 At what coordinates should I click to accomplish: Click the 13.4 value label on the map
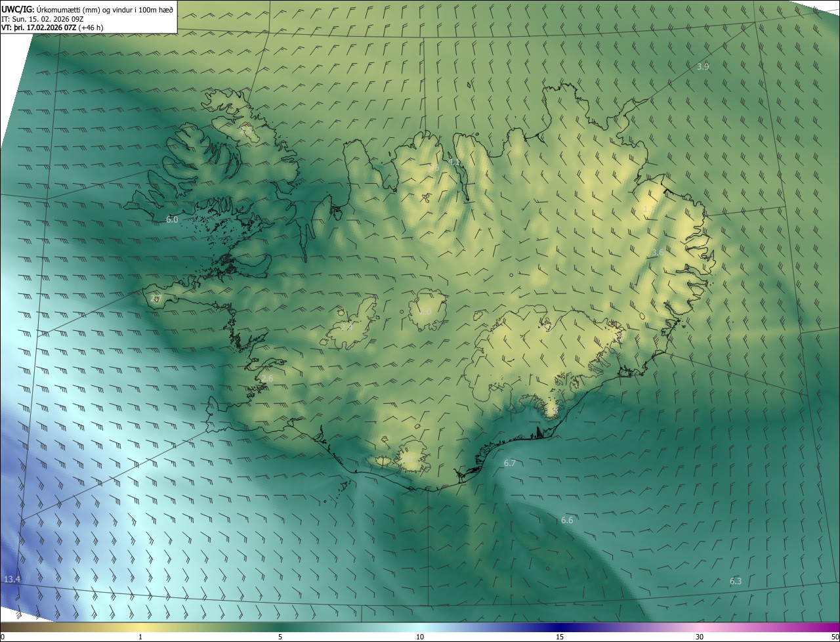[12, 579]
